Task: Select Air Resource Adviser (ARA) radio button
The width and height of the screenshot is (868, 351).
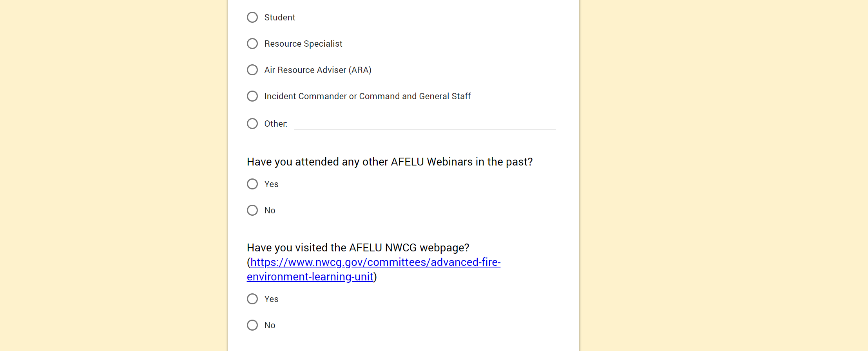Action: 252,70
